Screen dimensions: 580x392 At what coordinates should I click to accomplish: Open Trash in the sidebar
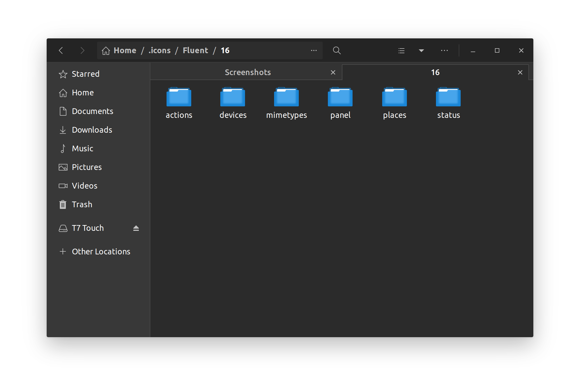82,204
